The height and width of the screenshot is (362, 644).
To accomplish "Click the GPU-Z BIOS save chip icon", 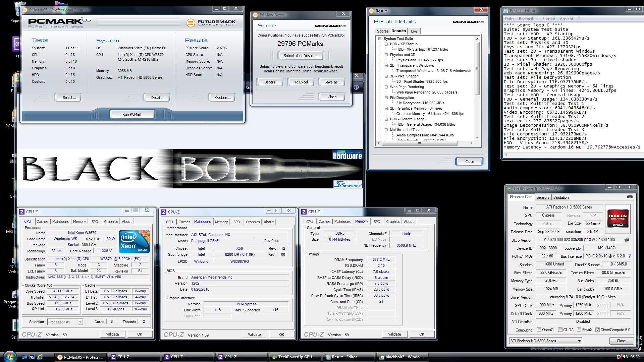I will (627, 240).
